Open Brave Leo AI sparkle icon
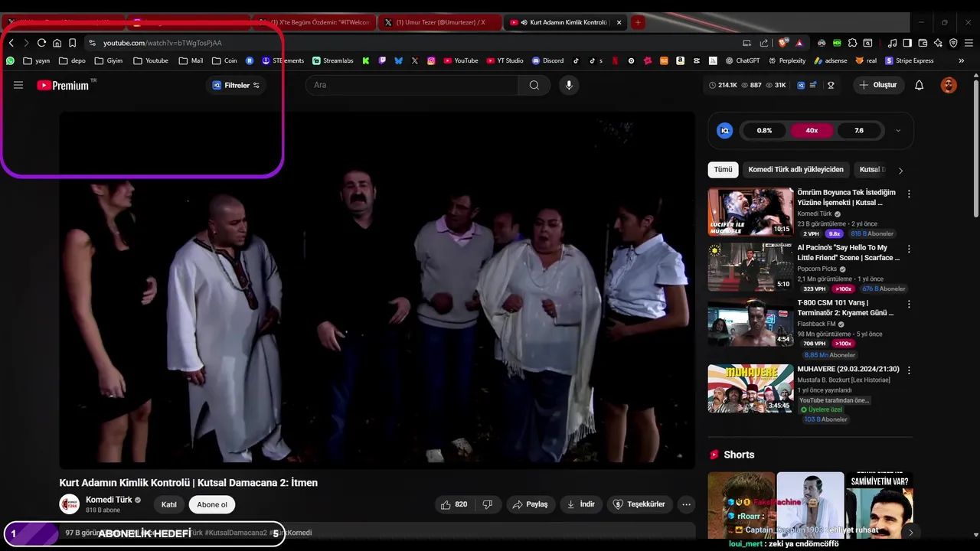The height and width of the screenshot is (551, 980). tap(938, 43)
